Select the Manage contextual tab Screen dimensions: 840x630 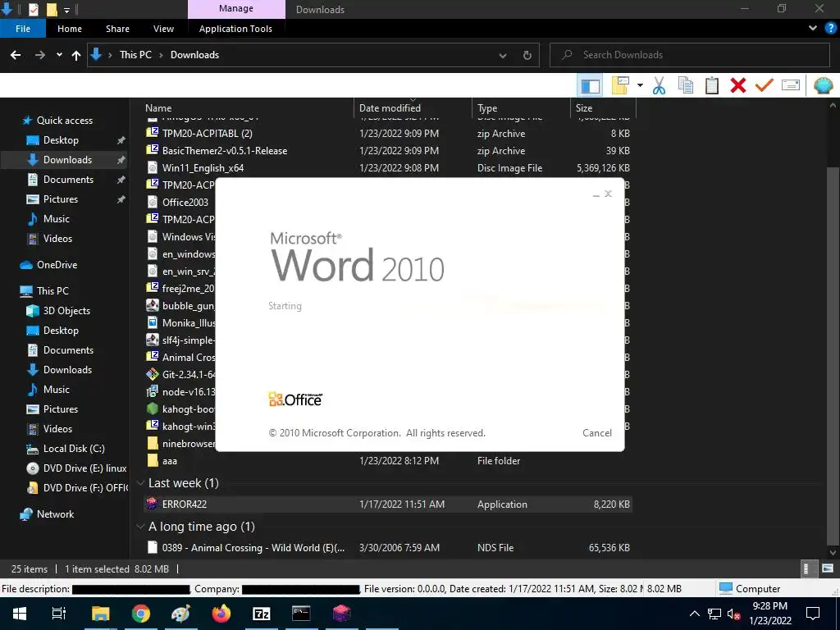pyautogui.click(x=236, y=9)
